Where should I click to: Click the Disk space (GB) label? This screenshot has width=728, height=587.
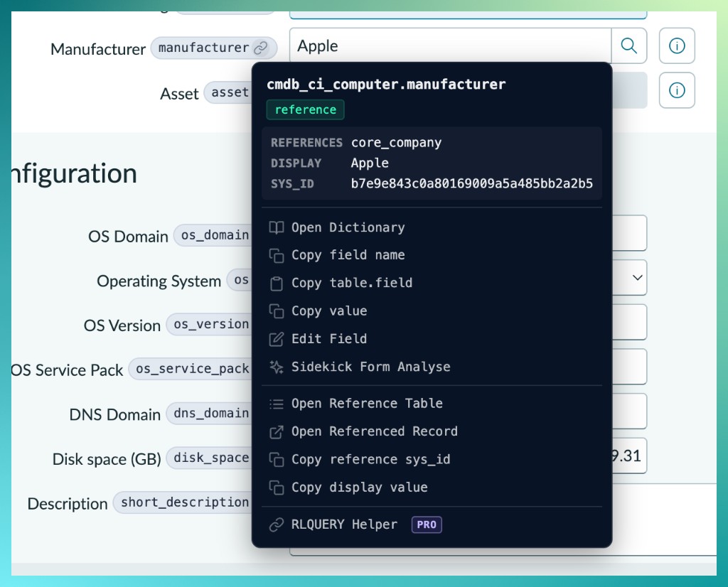[107, 459]
